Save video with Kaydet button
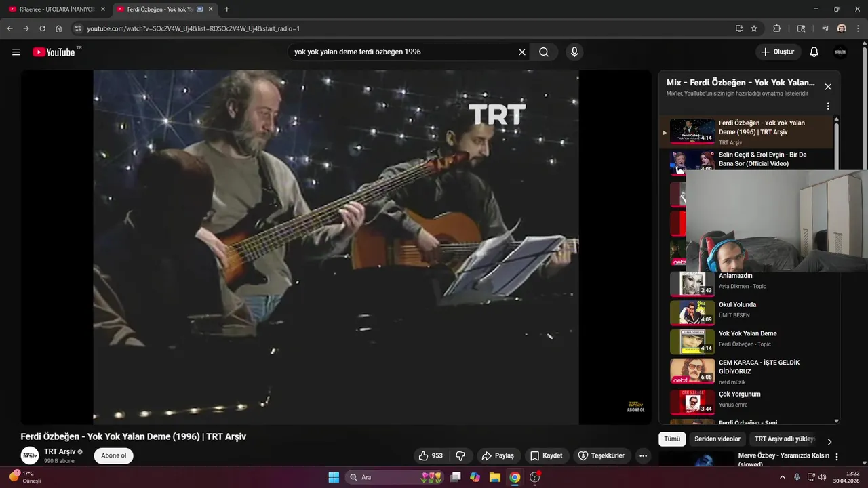Screen dimensions: 868x488 tap(547, 455)
